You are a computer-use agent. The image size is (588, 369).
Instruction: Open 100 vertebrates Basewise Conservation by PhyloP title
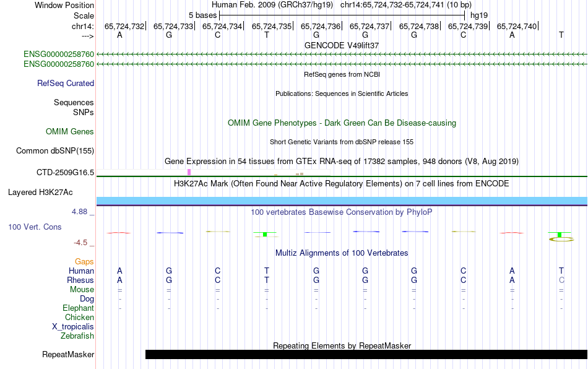point(342,212)
